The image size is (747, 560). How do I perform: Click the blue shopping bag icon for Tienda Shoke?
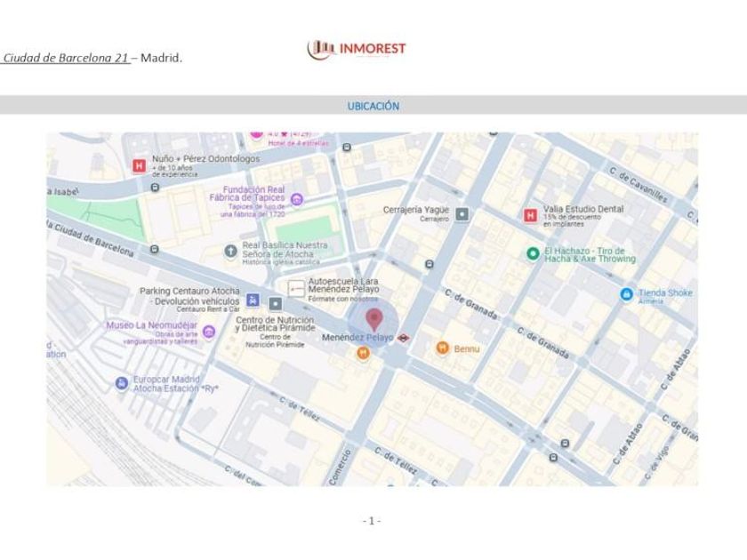(x=626, y=294)
